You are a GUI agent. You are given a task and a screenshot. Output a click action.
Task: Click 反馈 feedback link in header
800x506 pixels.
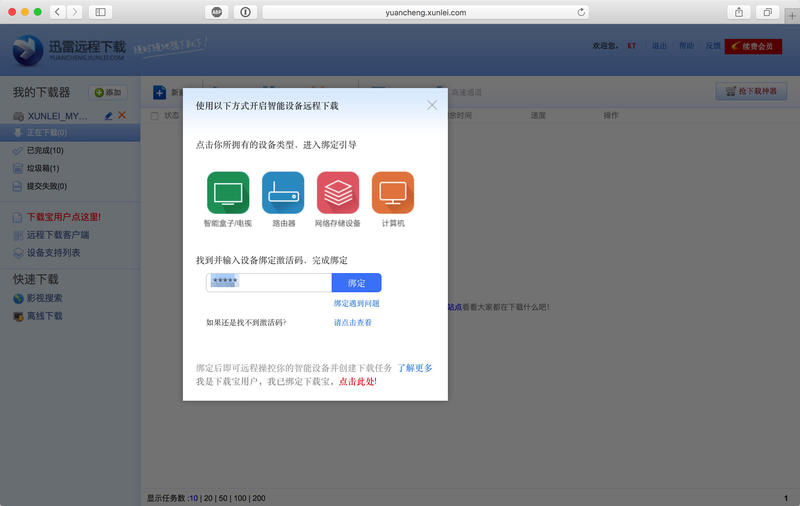coord(713,46)
